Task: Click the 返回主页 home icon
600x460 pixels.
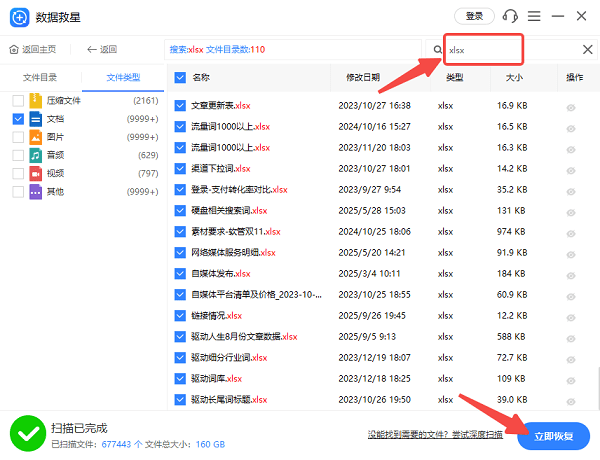Action: 14,49
